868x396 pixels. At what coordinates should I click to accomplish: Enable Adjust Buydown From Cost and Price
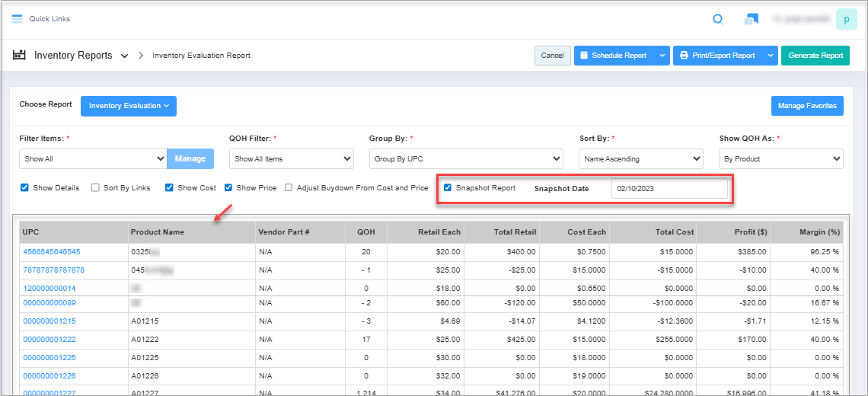tap(289, 187)
